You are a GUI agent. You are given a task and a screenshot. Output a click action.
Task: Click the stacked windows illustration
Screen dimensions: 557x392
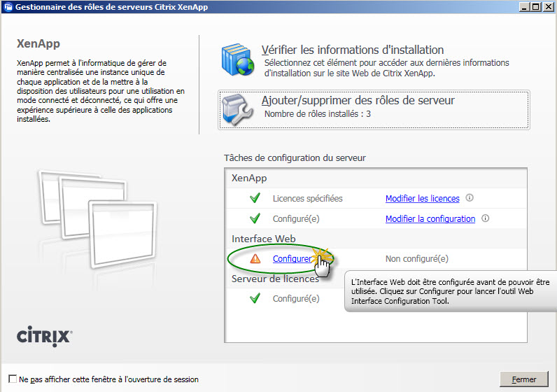coord(98,219)
